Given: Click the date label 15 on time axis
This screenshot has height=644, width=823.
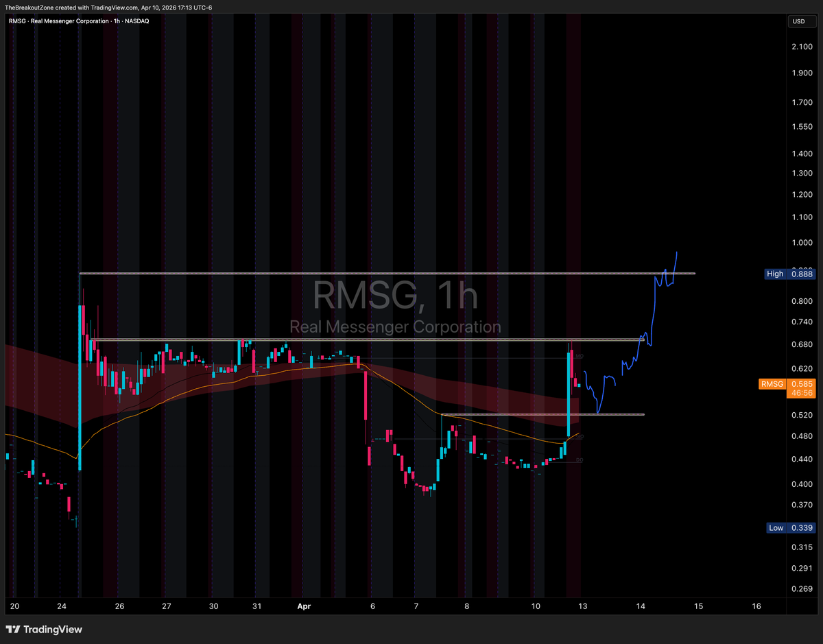Looking at the screenshot, I should point(698,606).
